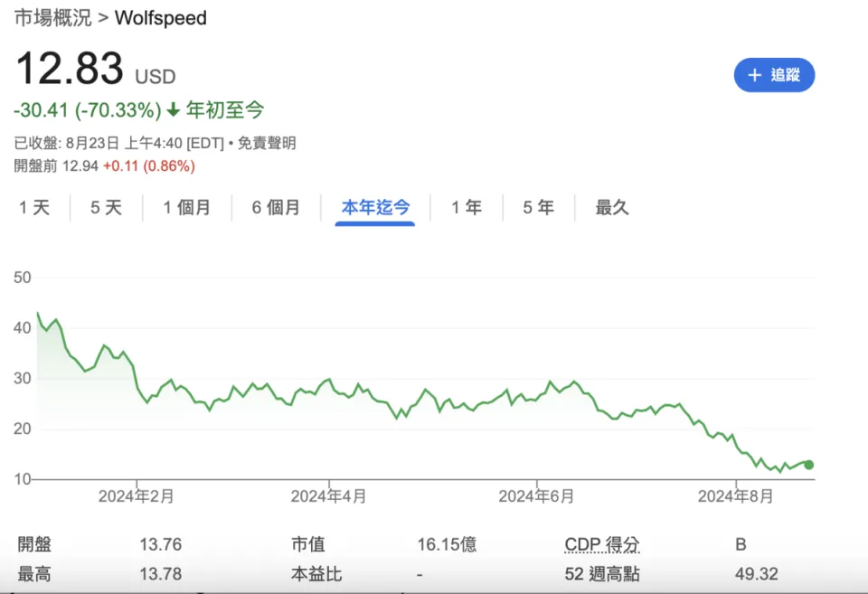Select the 本年迄今 tab
This screenshot has width=868, height=594.
[375, 208]
